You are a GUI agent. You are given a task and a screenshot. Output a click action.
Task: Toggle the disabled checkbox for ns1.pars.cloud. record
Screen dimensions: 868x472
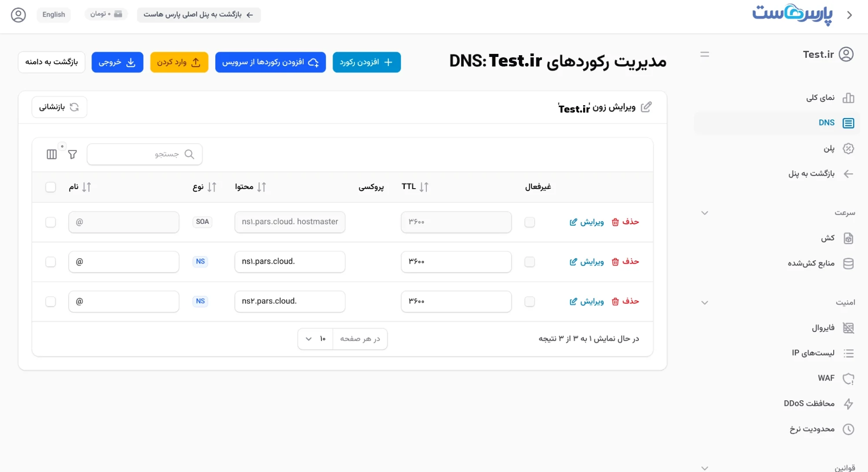click(x=529, y=262)
